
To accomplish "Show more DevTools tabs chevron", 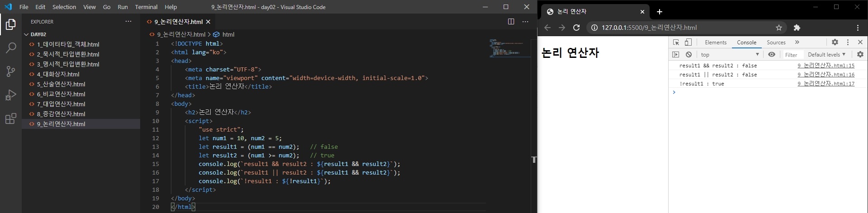I will [797, 42].
